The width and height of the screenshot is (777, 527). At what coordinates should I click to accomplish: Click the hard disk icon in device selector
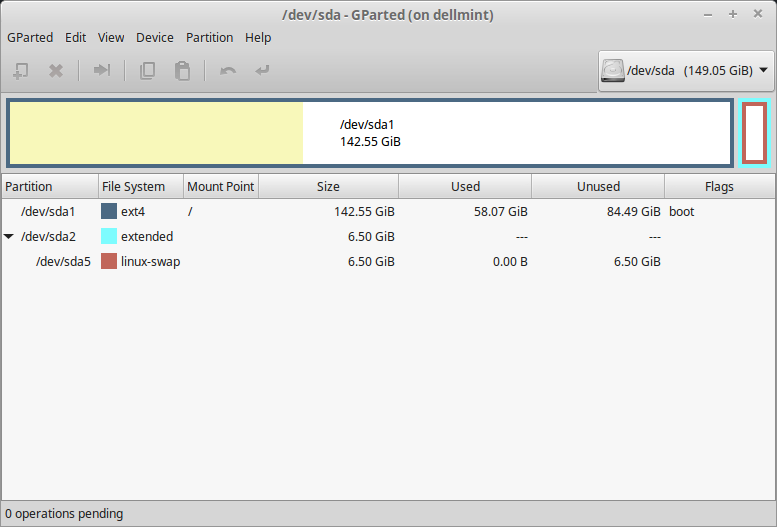(611, 71)
